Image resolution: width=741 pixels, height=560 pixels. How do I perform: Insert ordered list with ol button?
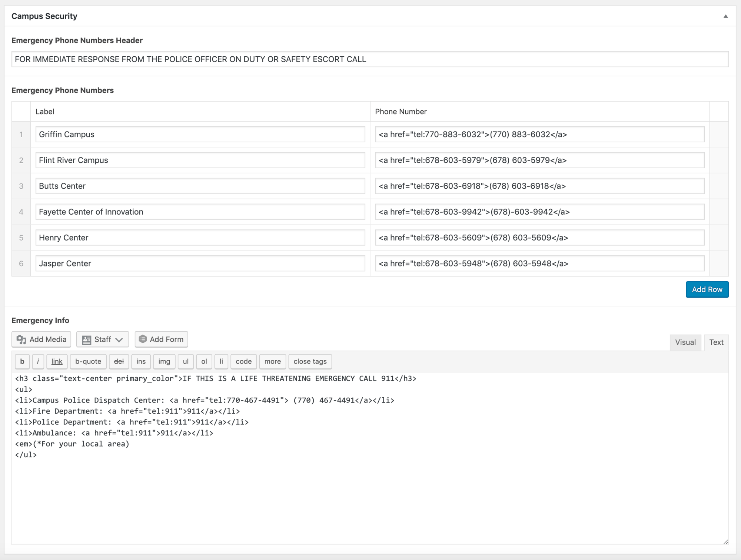click(x=204, y=361)
